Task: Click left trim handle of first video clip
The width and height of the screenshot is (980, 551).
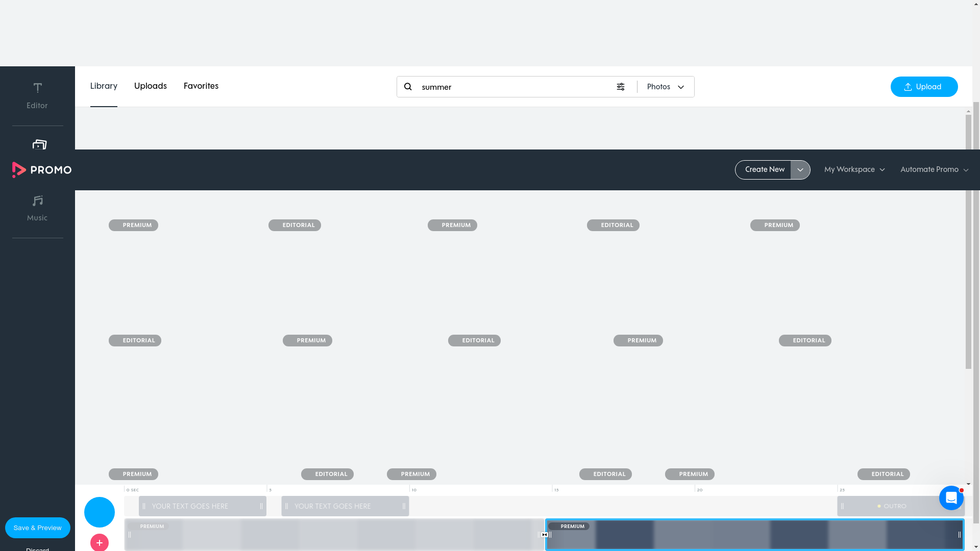Action: [x=130, y=535]
